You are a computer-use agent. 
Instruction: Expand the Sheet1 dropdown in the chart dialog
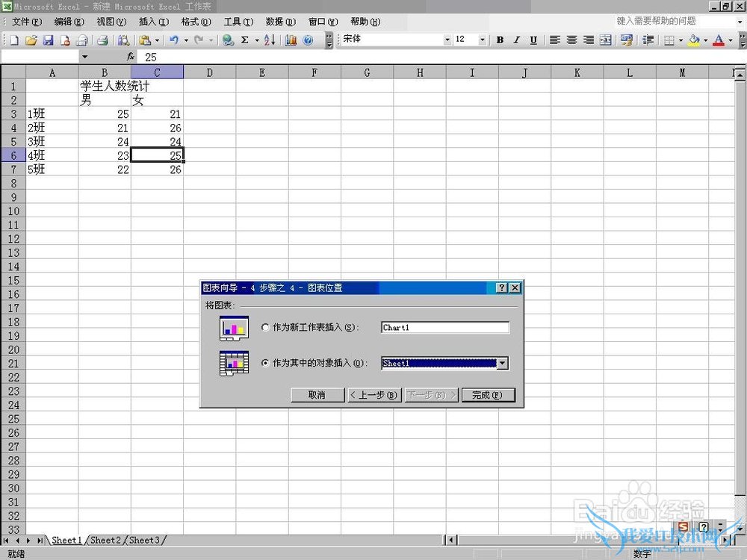(x=503, y=364)
